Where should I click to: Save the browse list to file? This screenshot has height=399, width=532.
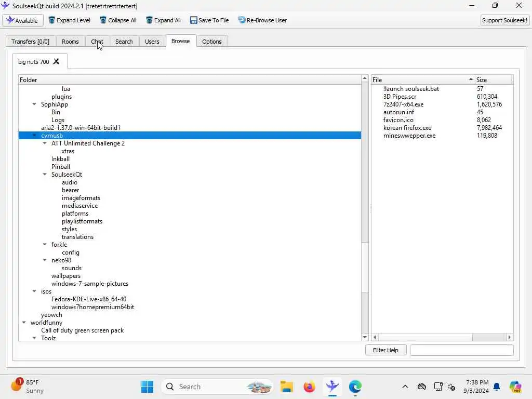(x=209, y=20)
